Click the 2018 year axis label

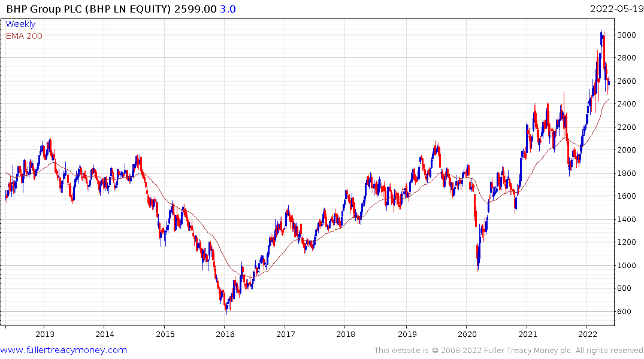(346, 334)
